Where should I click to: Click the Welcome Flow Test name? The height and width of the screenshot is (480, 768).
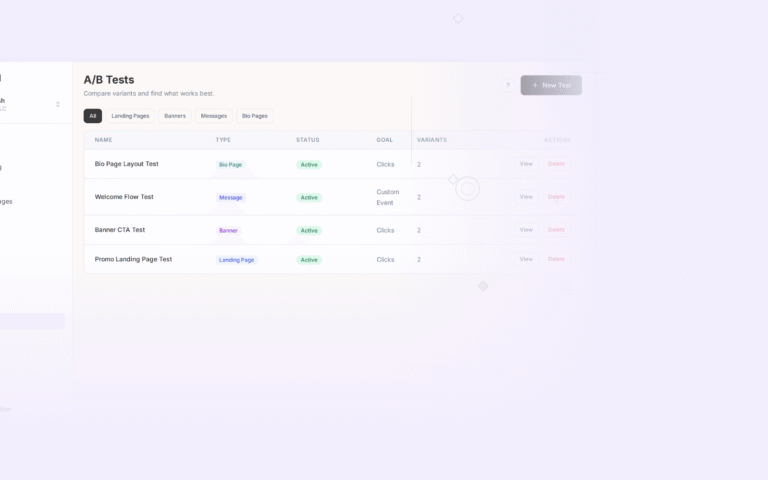point(124,197)
